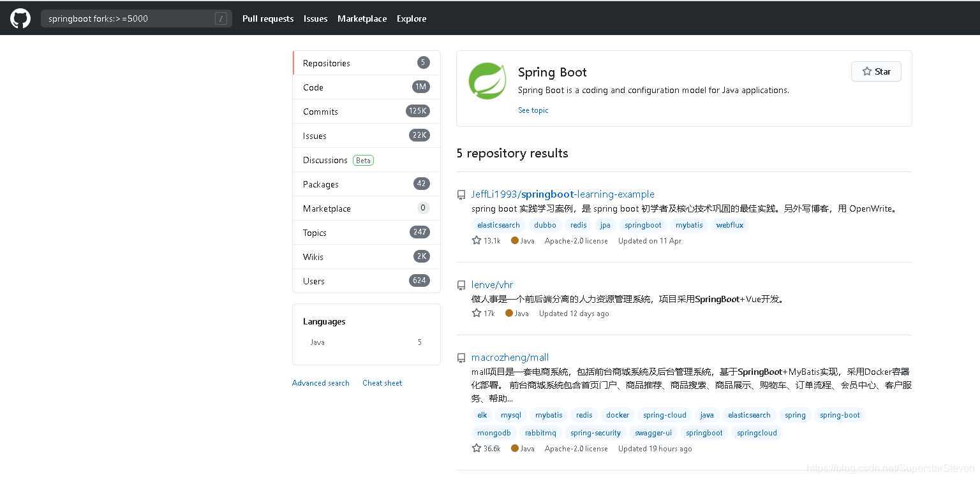Open Cheat sheet link

(382, 383)
